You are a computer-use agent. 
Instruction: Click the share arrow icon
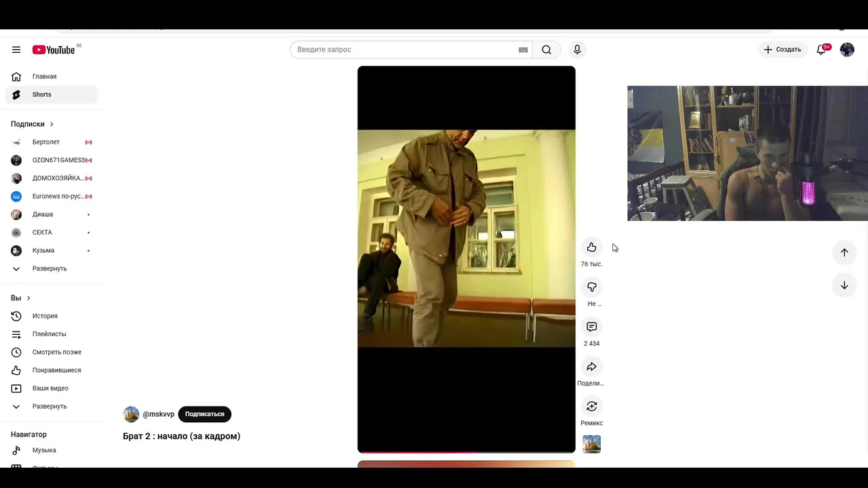click(x=591, y=367)
